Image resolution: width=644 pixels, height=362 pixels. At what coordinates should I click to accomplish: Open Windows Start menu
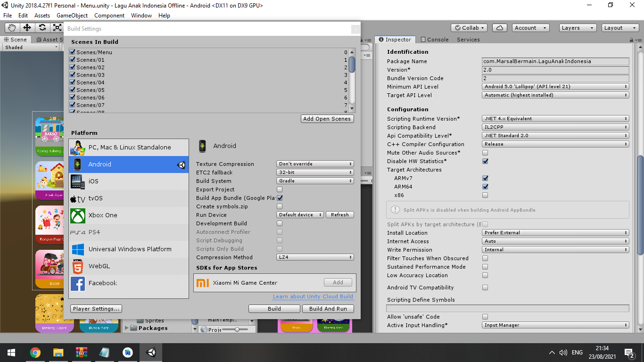point(11,353)
